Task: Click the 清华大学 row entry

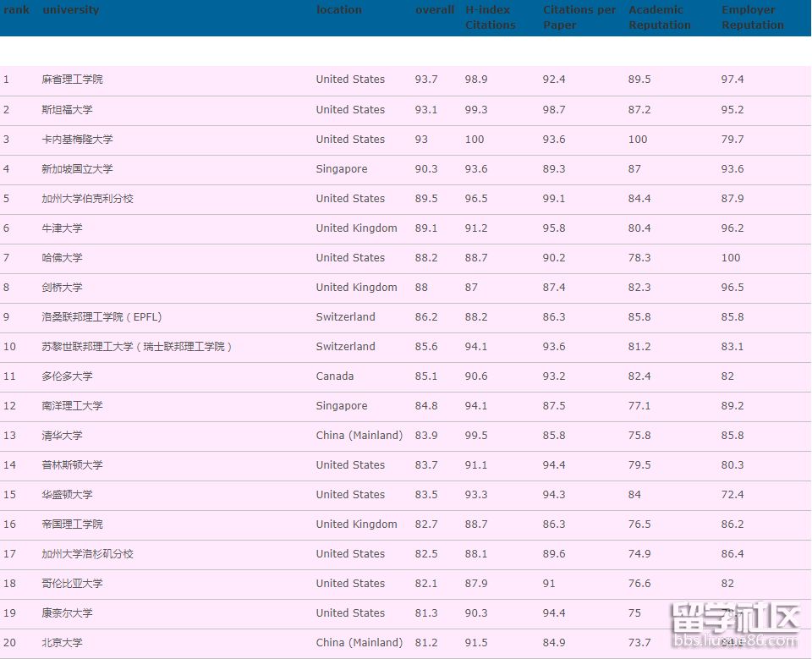Action: pos(61,435)
